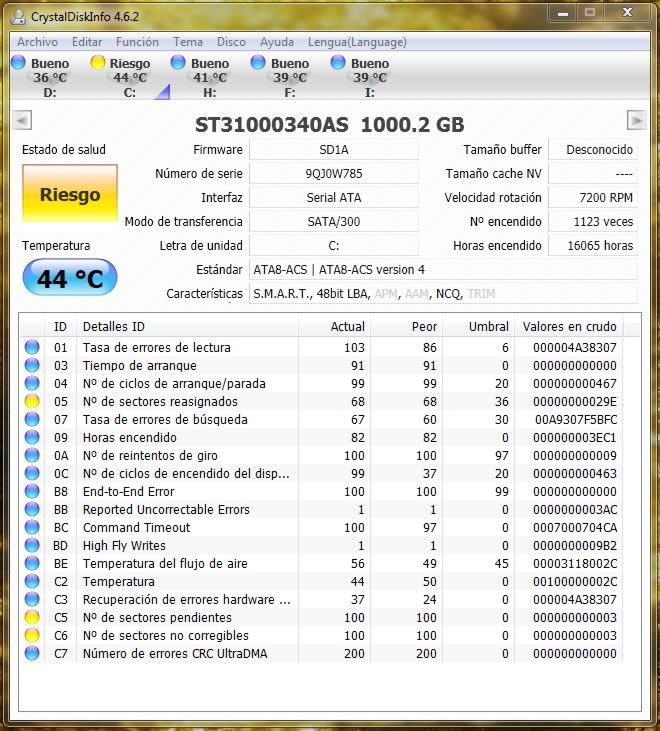The width and height of the screenshot is (660, 731).
Task: Select raw value 0007000704CA
Action: click(x=575, y=527)
